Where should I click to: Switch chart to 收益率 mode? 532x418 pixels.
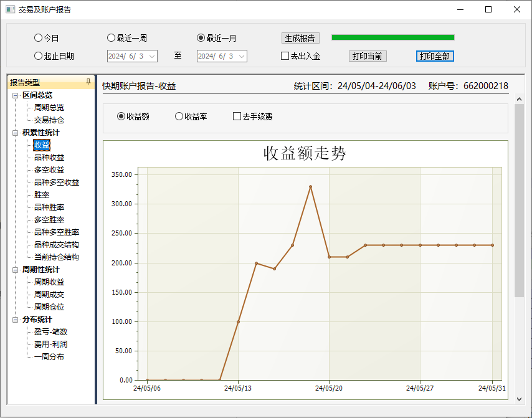pyautogui.click(x=179, y=116)
